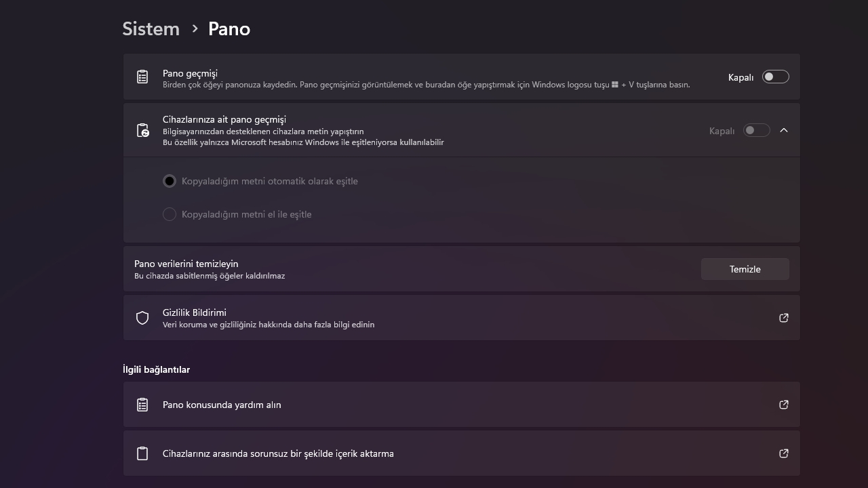Select Kopyaladığım metni el ile eşitle

tap(170, 214)
